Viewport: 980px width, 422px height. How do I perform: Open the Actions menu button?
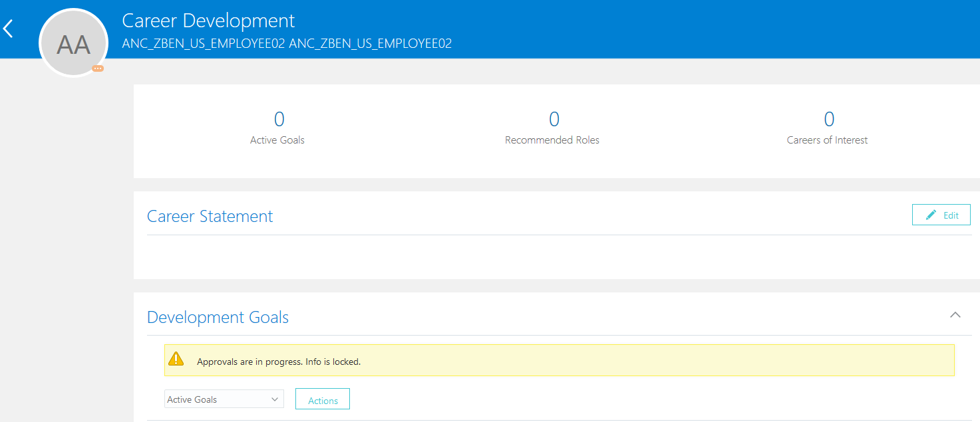[323, 399]
